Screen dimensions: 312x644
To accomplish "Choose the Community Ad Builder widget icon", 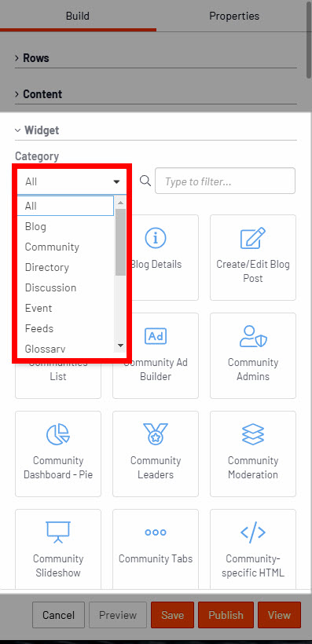I will pyautogui.click(x=156, y=336).
